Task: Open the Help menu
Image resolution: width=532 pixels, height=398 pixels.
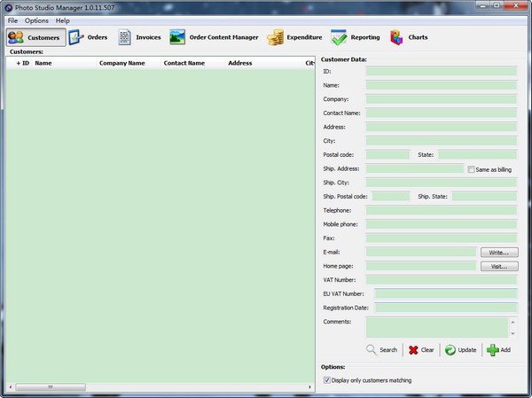Action: click(x=62, y=20)
